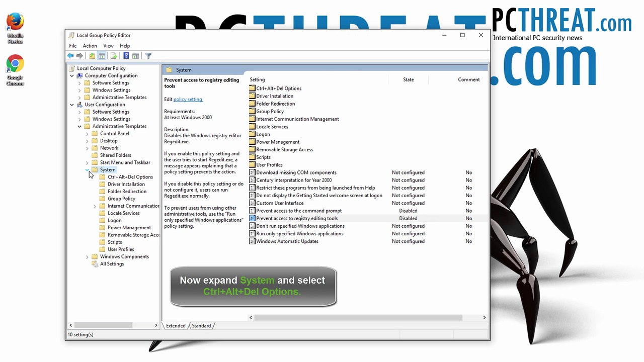Expand the Windows Components tree node
The height and width of the screenshot is (362, 644).
point(87,257)
